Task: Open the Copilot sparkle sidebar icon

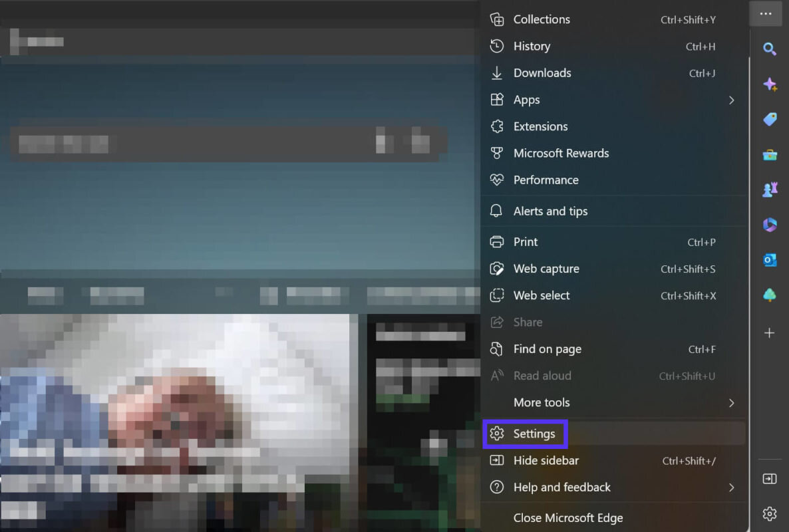Action: (770, 84)
